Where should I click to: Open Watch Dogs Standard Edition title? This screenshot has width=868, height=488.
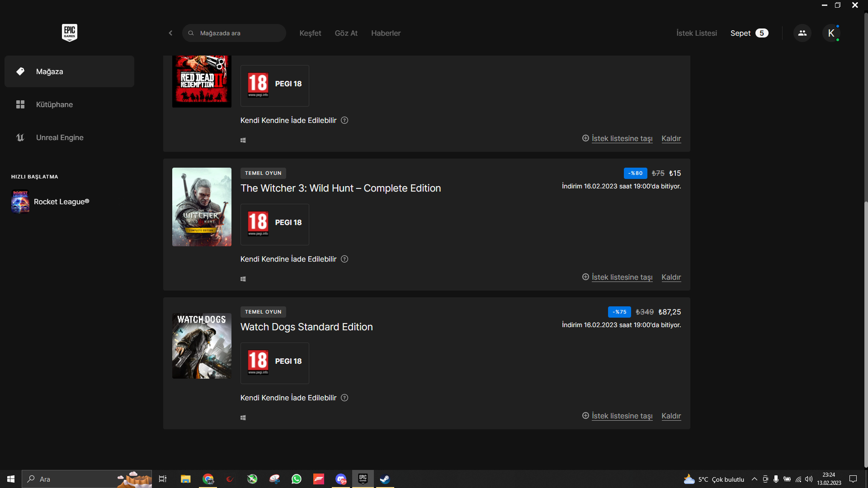(307, 327)
